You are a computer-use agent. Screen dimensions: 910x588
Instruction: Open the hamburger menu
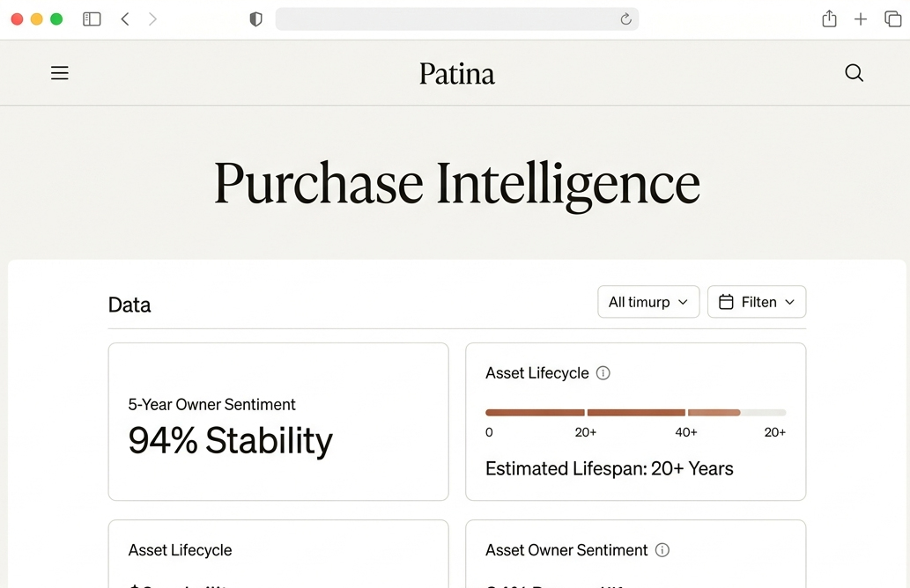coord(60,73)
